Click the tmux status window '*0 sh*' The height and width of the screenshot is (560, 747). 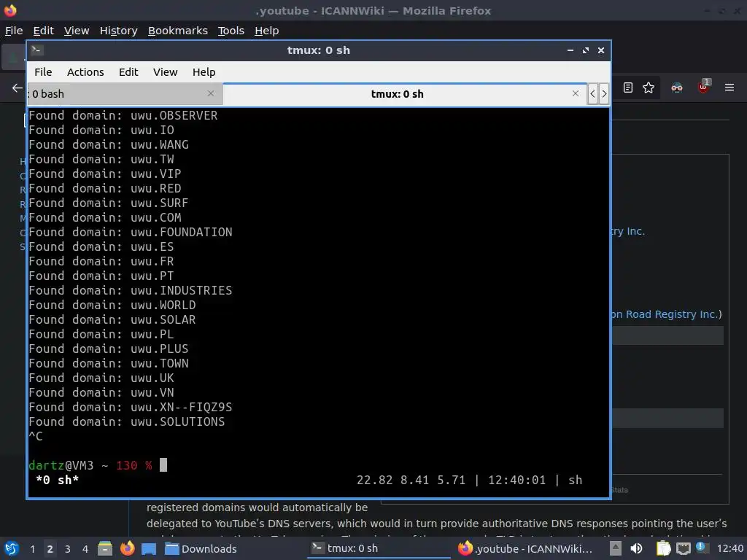pos(57,480)
